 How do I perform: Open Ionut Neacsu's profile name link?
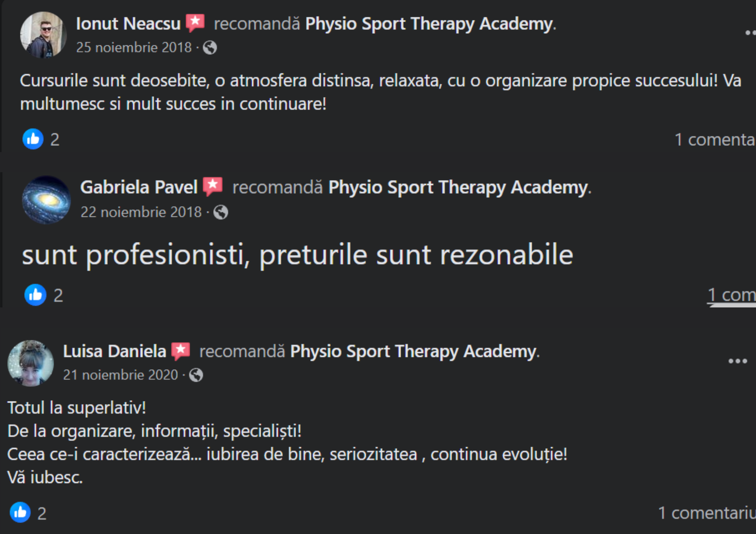pos(129,23)
